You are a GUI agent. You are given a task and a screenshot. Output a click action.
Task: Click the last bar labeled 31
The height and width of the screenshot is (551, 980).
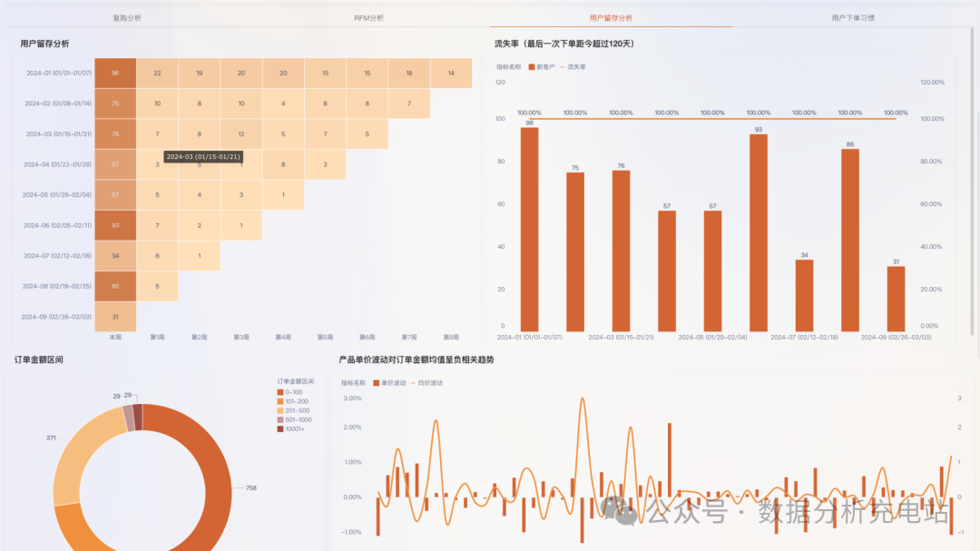click(x=896, y=299)
